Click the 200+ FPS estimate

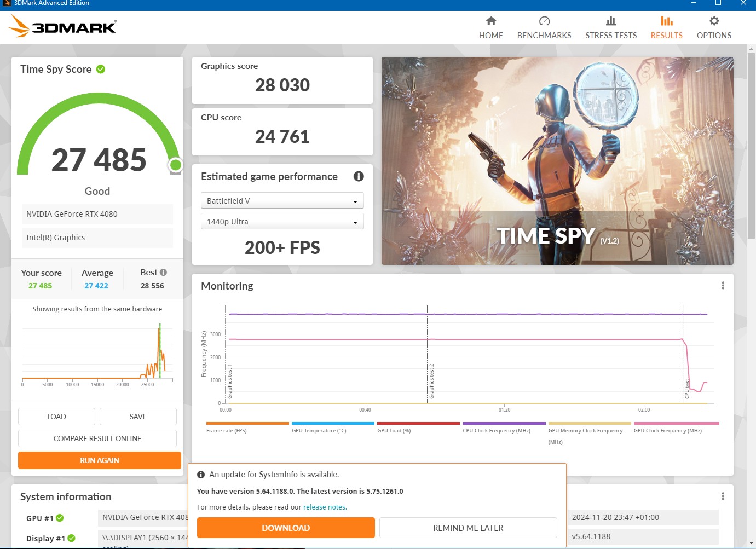coord(282,247)
